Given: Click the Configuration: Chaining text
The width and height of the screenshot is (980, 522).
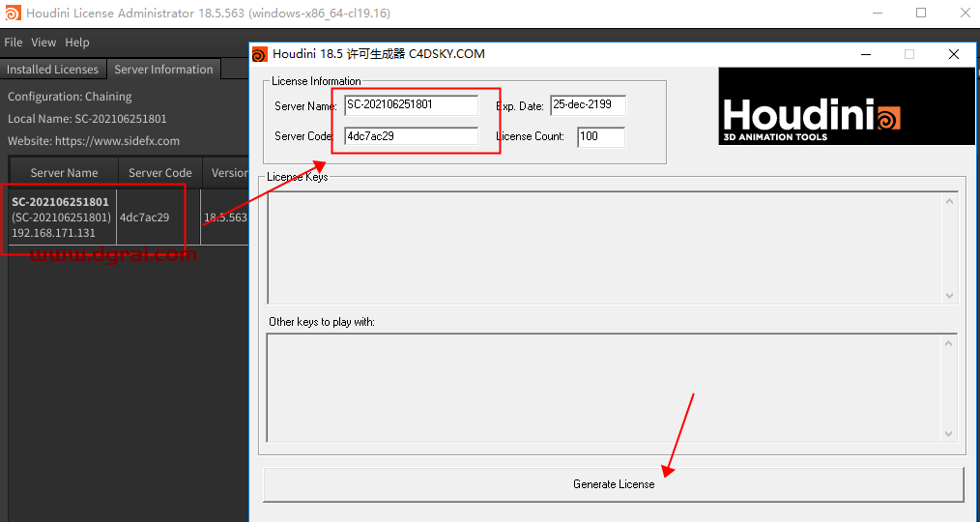Looking at the screenshot, I should pos(70,97).
